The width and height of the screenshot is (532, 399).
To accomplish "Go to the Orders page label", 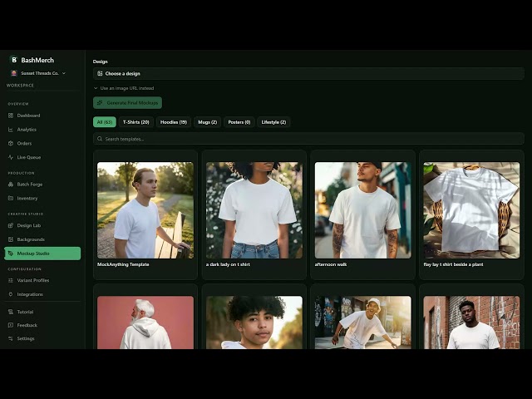I will pyautogui.click(x=24, y=144).
